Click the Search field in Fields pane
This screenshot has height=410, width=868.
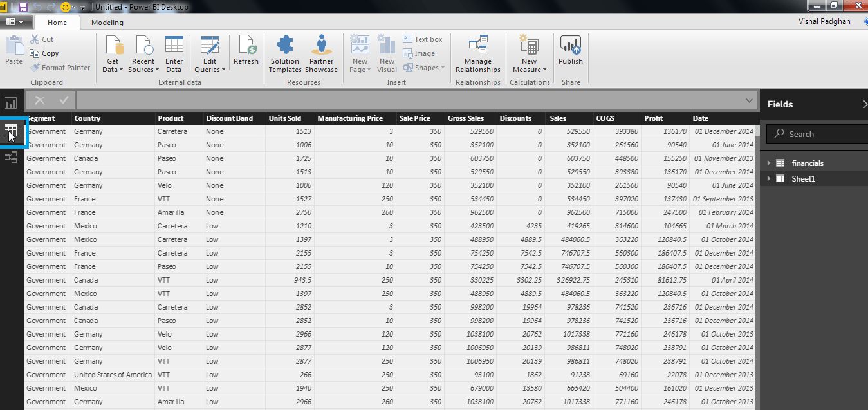[816, 134]
